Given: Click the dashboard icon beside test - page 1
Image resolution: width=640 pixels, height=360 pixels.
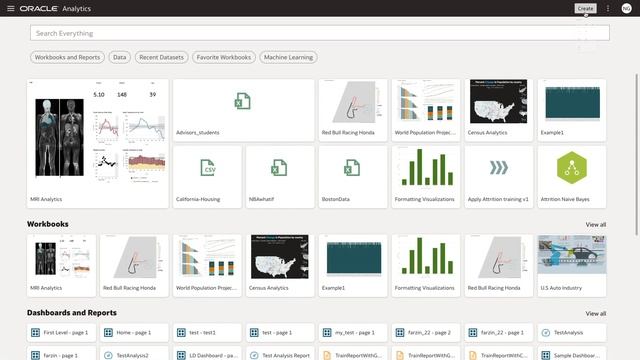Looking at the screenshot, I should (254, 333).
